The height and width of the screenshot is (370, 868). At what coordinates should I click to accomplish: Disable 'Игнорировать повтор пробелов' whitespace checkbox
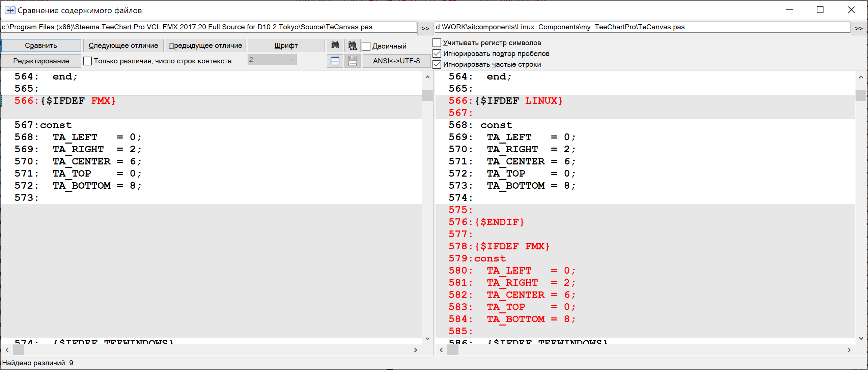click(439, 54)
